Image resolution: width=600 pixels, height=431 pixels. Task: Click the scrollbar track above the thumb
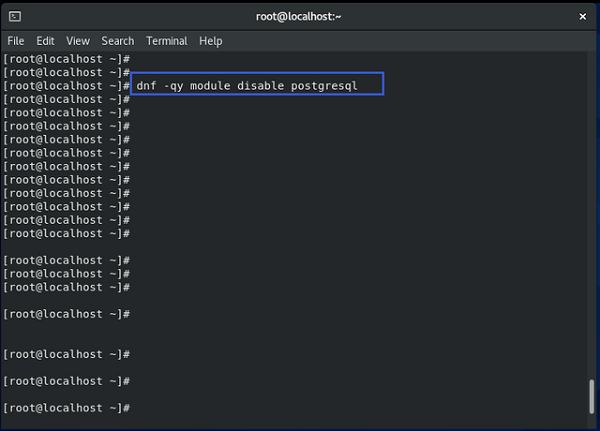click(x=592, y=214)
